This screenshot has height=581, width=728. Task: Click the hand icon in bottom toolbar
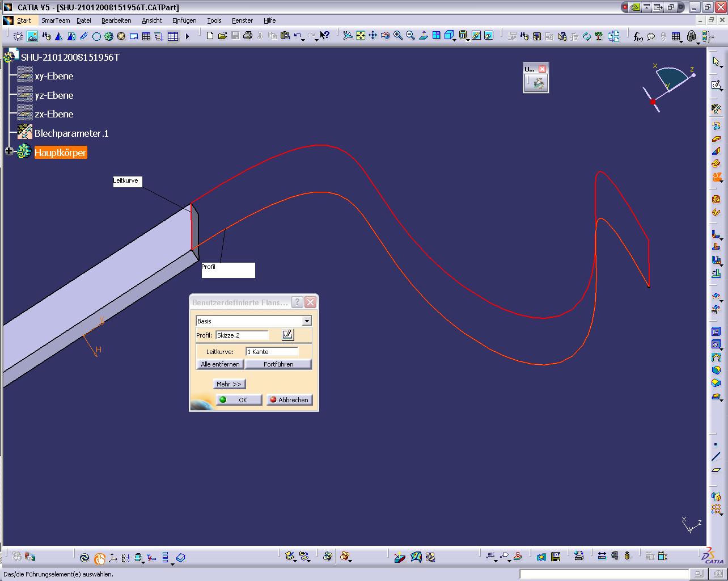[x=100, y=558]
